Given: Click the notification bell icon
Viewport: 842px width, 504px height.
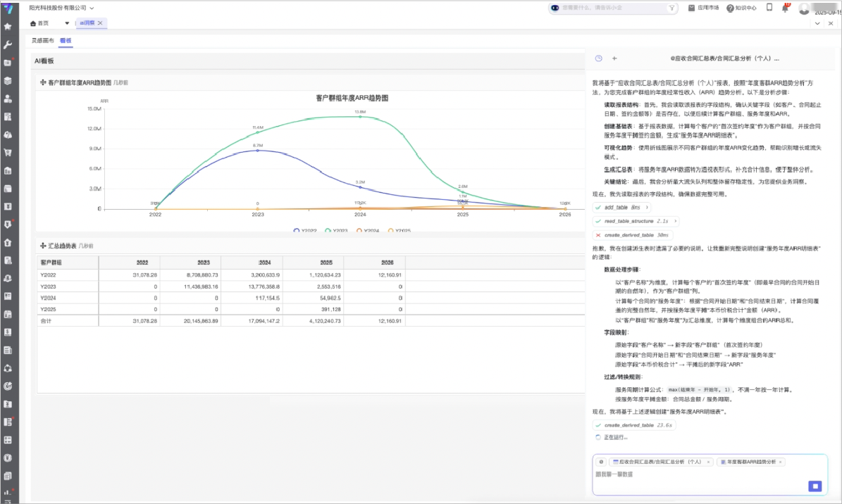Looking at the screenshot, I should pyautogui.click(x=785, y=8).
